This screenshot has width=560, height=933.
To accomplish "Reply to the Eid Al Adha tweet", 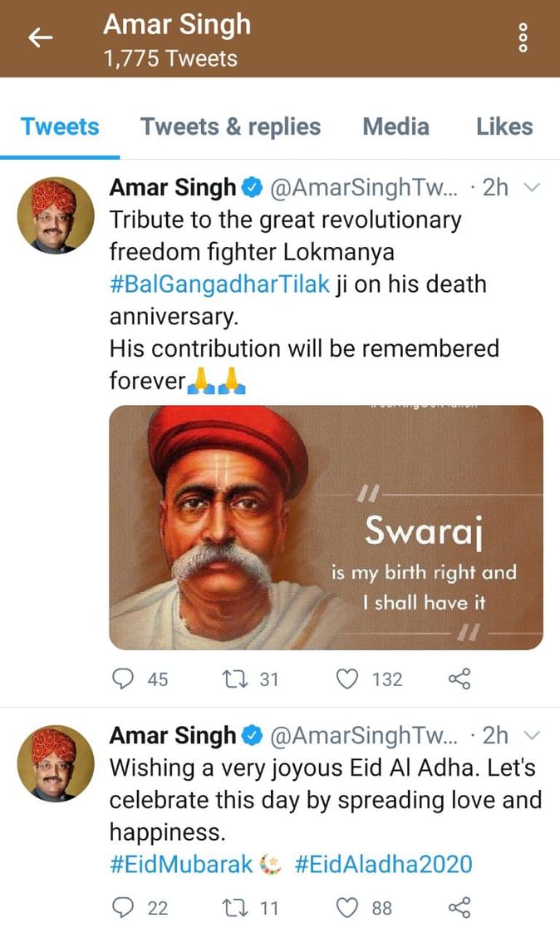I will click(123, 908).
